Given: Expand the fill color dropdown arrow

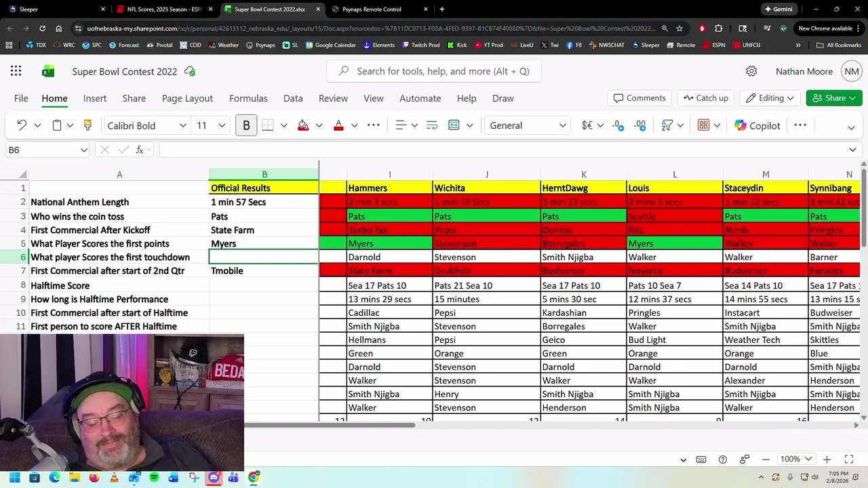Looking at the screenshot, I should pyautogui.click(x=319, y=125).
